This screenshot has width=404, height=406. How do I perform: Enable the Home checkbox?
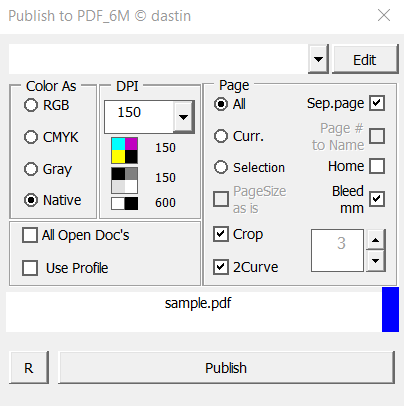click(377, 166)
